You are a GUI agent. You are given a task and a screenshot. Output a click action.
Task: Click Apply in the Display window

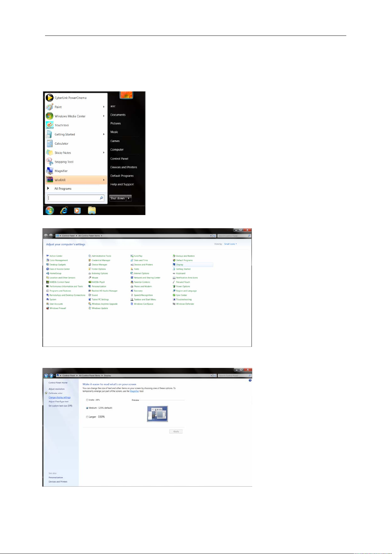pyautogui.click(x=176, y=431)
